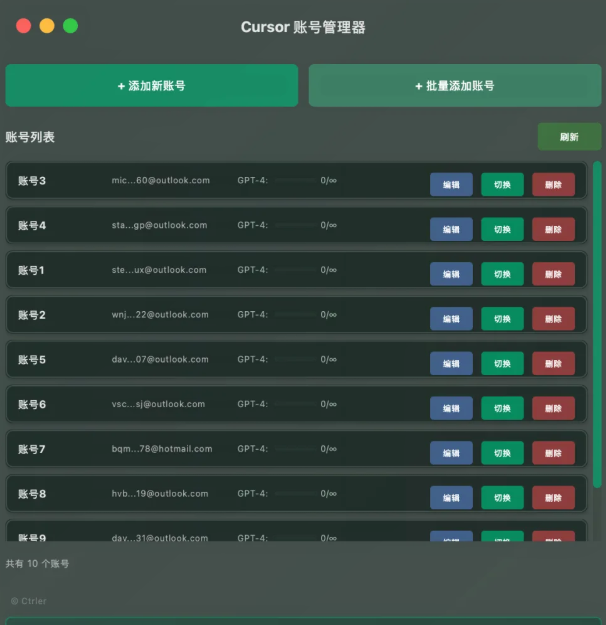Edit the 账号6 entry
This screenshot has height=625, width=606.
[451, 408]
